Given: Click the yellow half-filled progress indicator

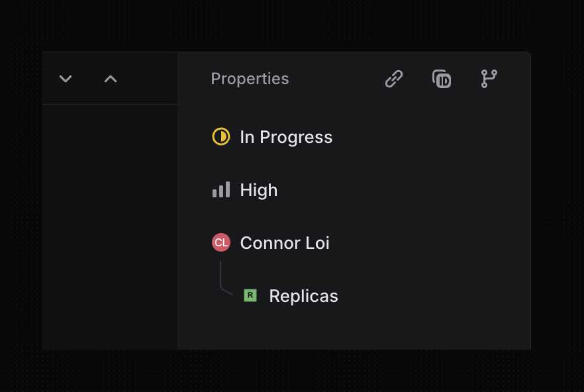Looking at the screenshot, I should pyautogui.click(x=220, y=137).
